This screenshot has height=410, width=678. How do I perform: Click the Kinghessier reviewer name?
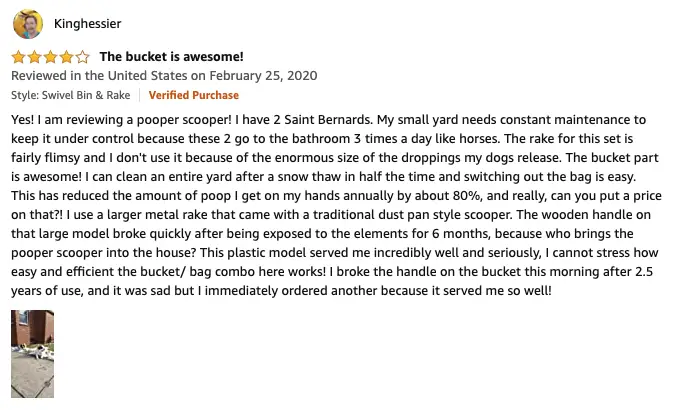[87, 23]
